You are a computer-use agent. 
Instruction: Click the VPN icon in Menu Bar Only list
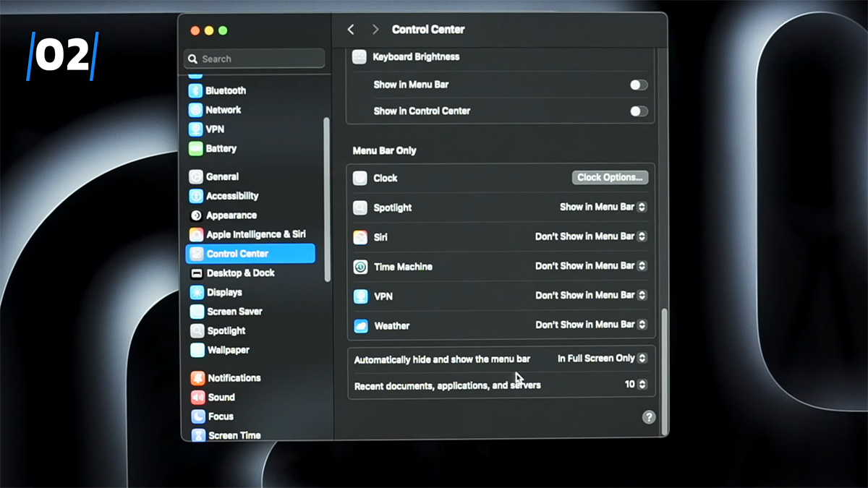(x=361, y=296)
